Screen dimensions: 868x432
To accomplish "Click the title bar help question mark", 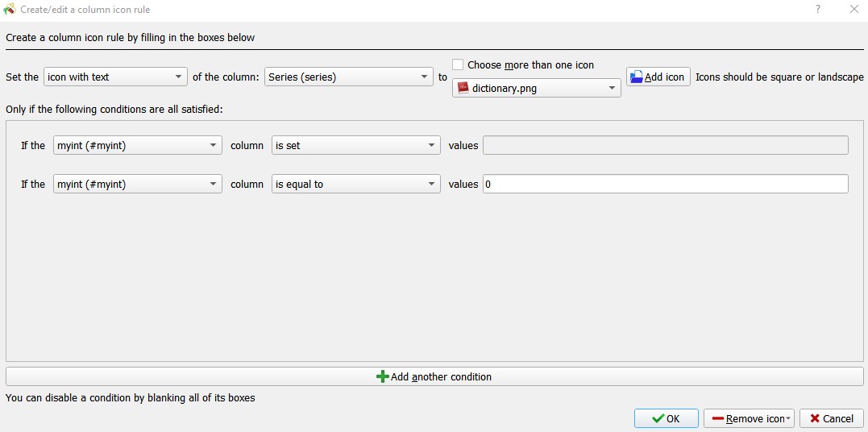I will pyautogui.click(x=818, y=10).
